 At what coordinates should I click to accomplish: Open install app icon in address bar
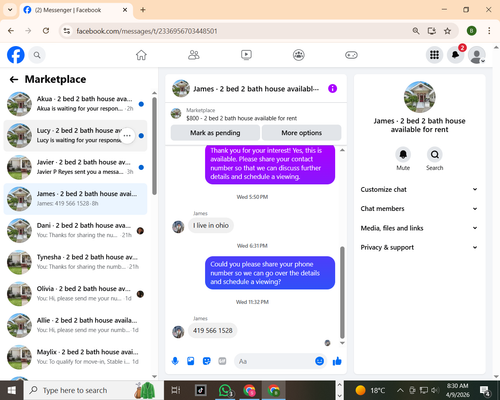pos(432,31)
